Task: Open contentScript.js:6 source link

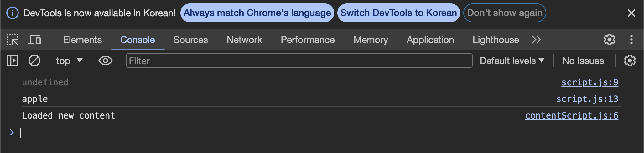Action: pos(572,116)
